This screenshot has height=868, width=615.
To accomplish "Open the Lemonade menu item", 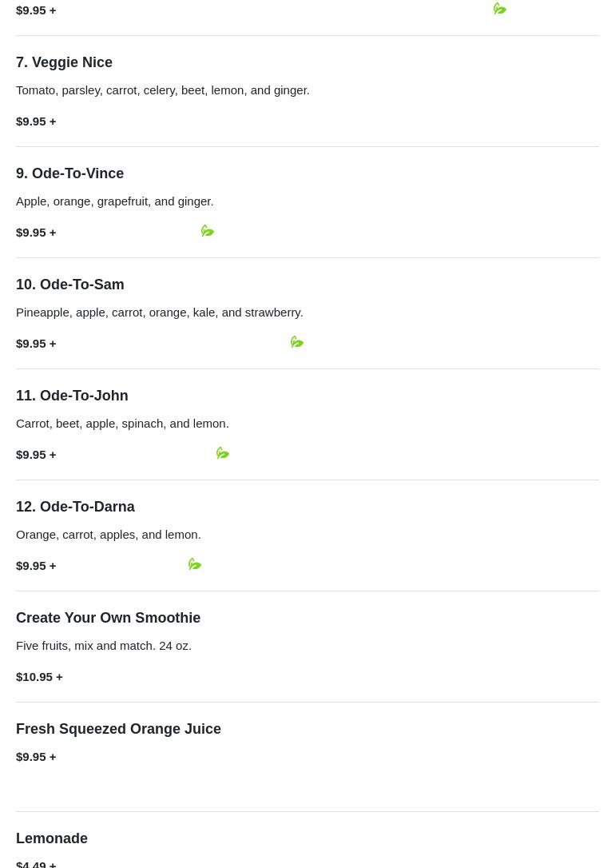I will tap(51, 838).
